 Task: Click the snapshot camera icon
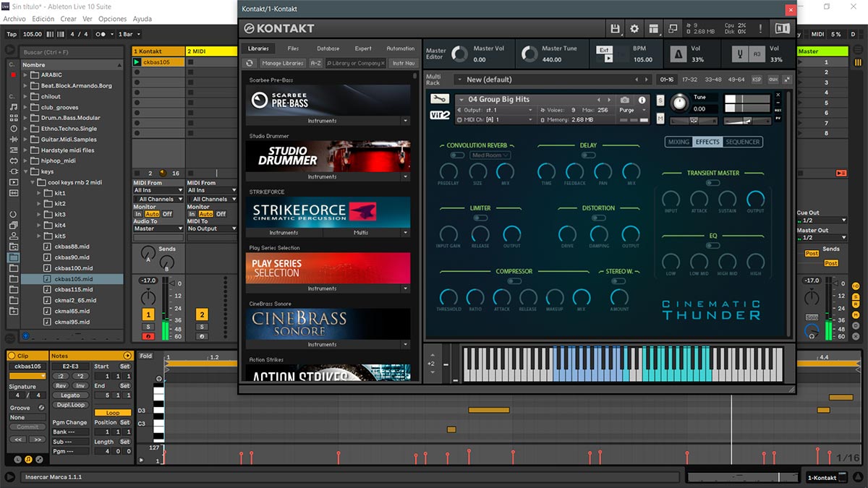click(x=625, y=100)
